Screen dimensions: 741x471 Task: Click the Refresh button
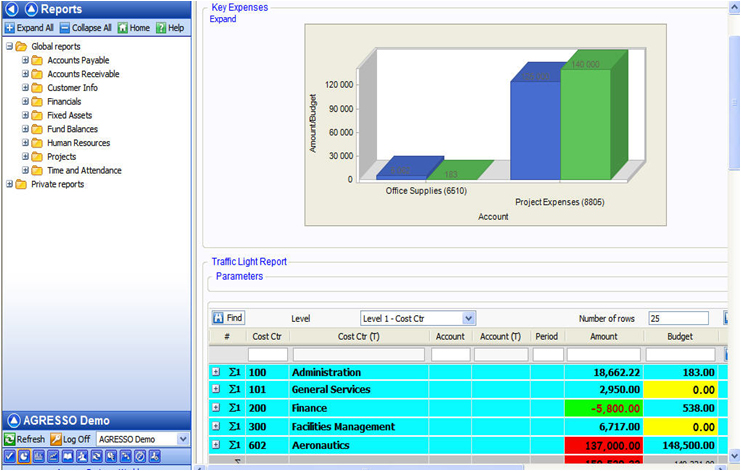tap(25, 439)
